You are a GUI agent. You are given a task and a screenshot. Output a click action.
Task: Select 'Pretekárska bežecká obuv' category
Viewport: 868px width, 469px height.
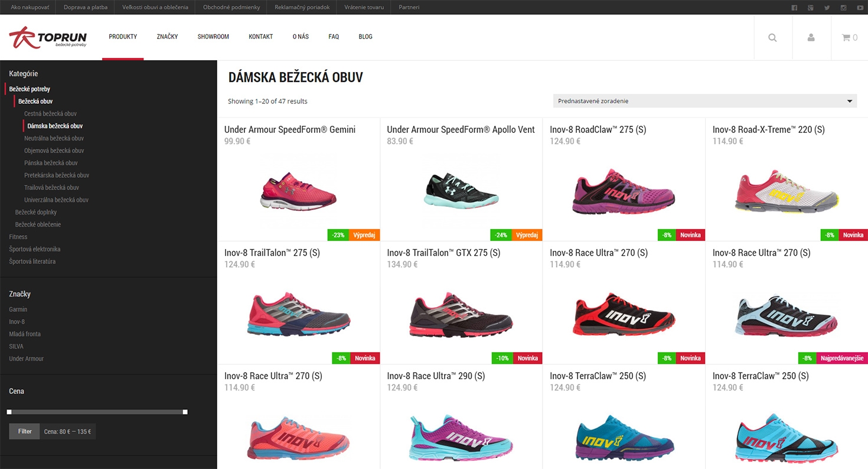coord(57,175)
